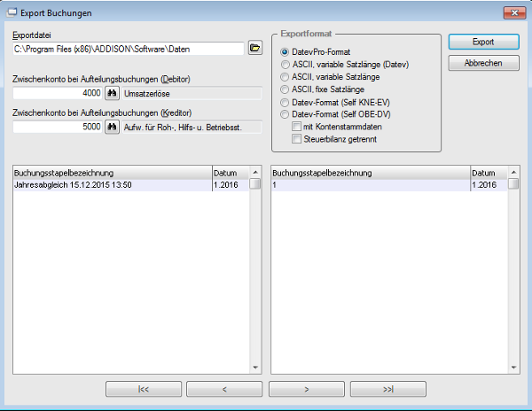The width and height of the screenshot is (532, 411).
Task: Click left list scroll up arrow
Action: pos(255,173)
